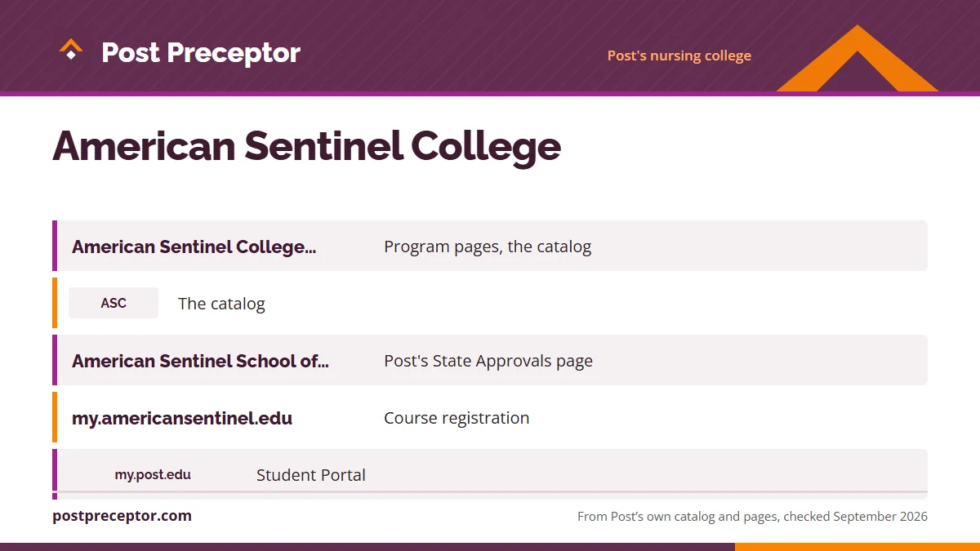Click the orange Post Preceptor logo icon
This screenshot has width=980, height=551.
tap(71, 51)
